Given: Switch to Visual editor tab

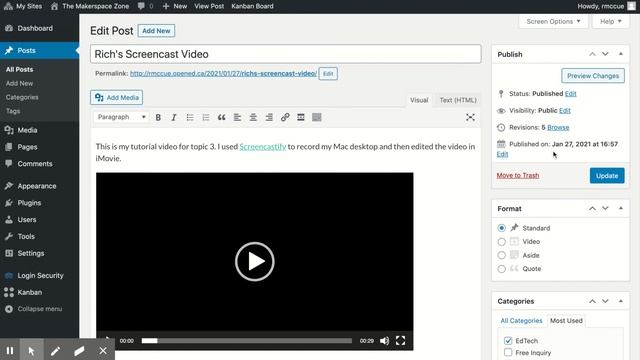Looking at the screenshot, I should tap(419, 100).
